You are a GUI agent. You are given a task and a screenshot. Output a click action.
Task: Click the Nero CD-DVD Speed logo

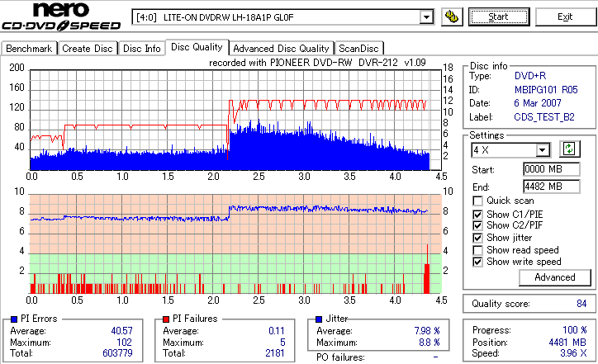click(x=61, y=16)
